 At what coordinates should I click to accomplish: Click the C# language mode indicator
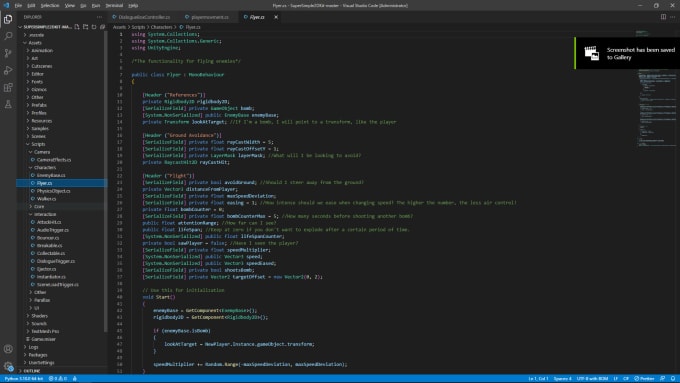point(626,379)
